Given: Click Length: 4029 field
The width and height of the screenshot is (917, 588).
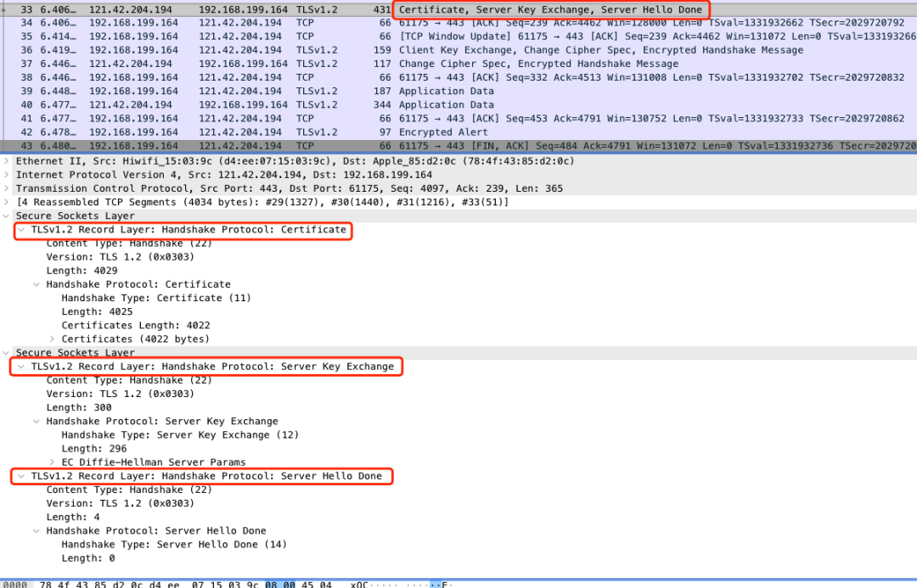Looking at the screenshot, I should coord(82,271).
